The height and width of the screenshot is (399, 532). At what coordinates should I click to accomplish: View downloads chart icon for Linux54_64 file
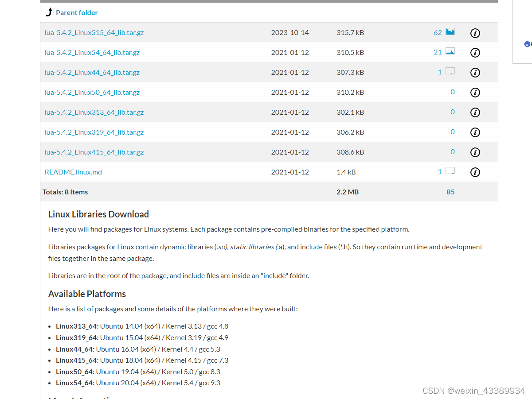(450, 52)
